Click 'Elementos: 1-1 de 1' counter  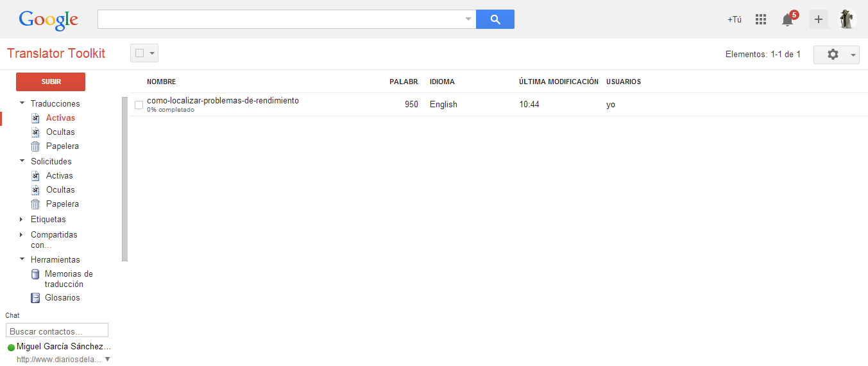pyautogui.click(x=763, y=55)
